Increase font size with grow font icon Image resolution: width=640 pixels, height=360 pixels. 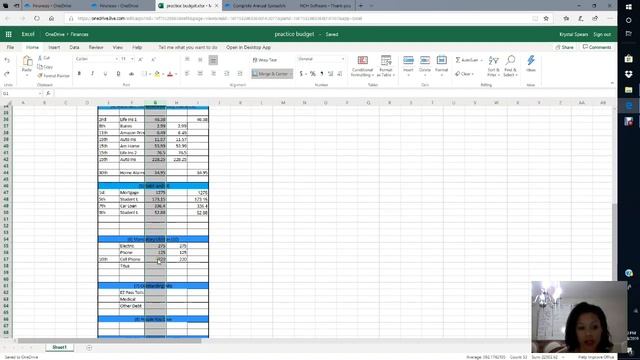point(140,60)
